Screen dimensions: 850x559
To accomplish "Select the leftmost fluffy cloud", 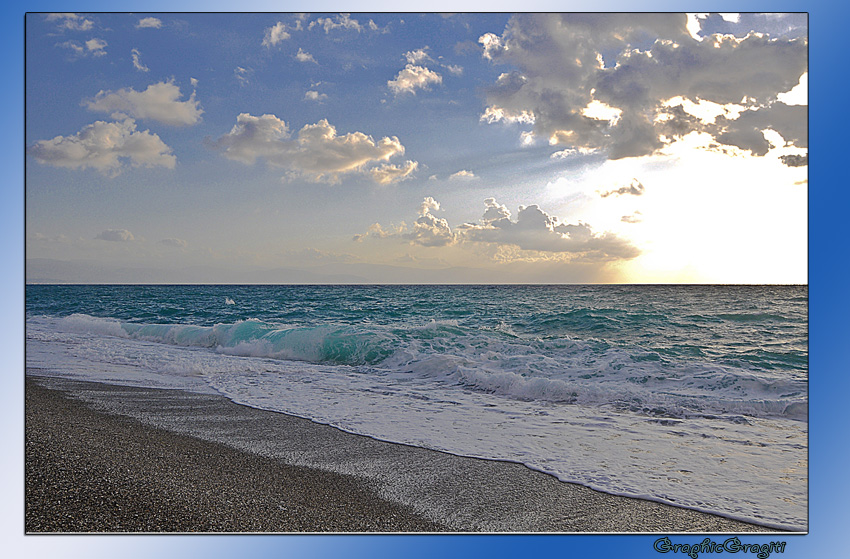I will 103,147.
